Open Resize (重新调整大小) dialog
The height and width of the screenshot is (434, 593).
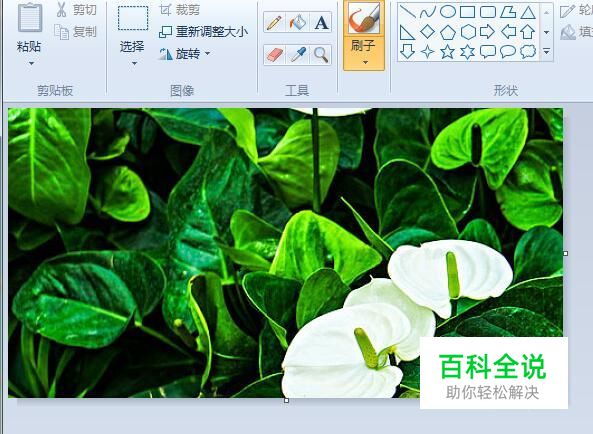[x=203, y=32]
